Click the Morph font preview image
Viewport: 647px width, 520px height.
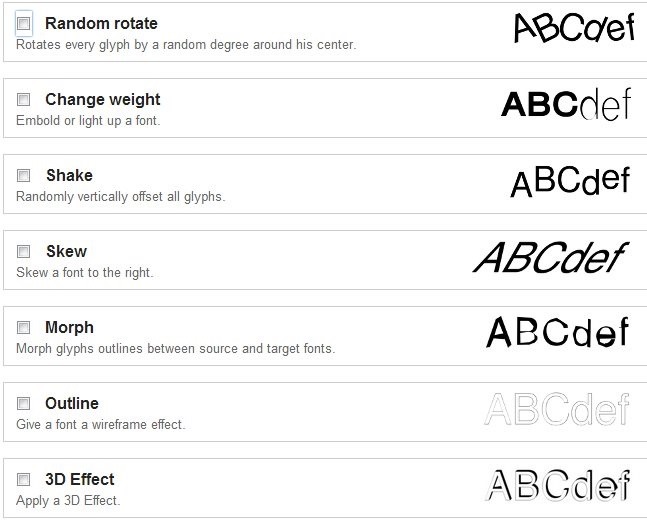point(557,332)
